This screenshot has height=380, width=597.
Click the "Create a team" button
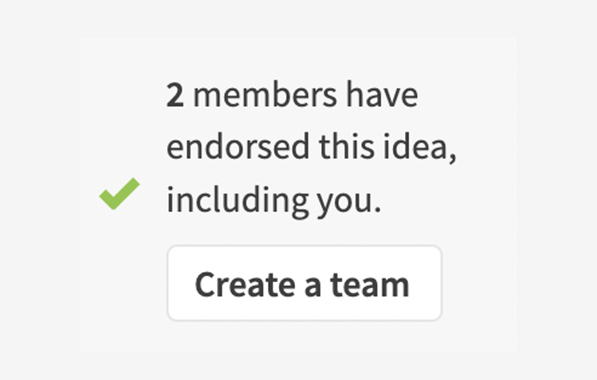click(304, 283)
